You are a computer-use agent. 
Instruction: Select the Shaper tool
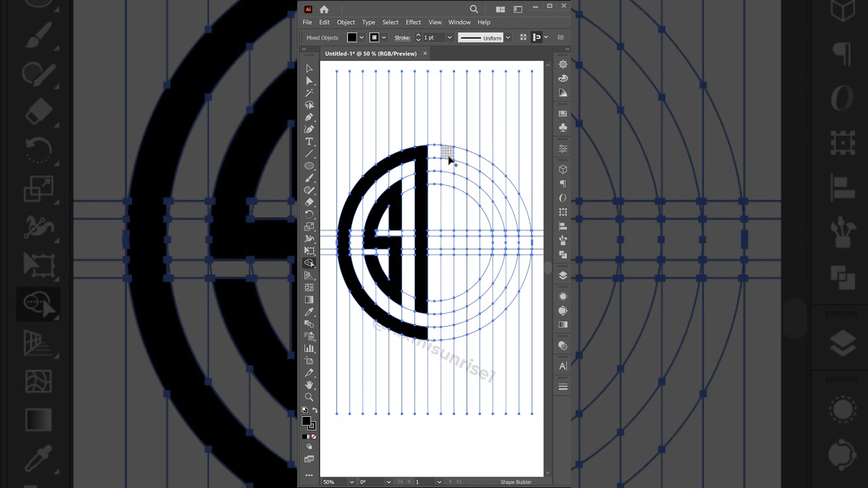click(309, 190)
